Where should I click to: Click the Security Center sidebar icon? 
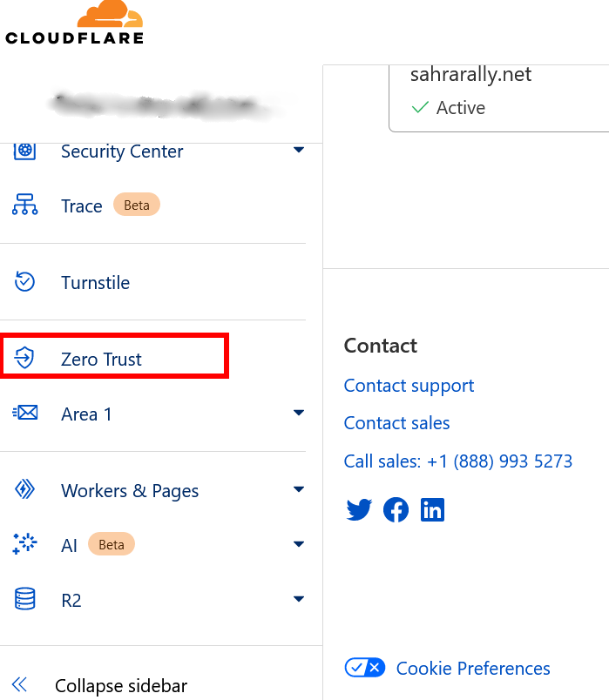pos(25,151)
